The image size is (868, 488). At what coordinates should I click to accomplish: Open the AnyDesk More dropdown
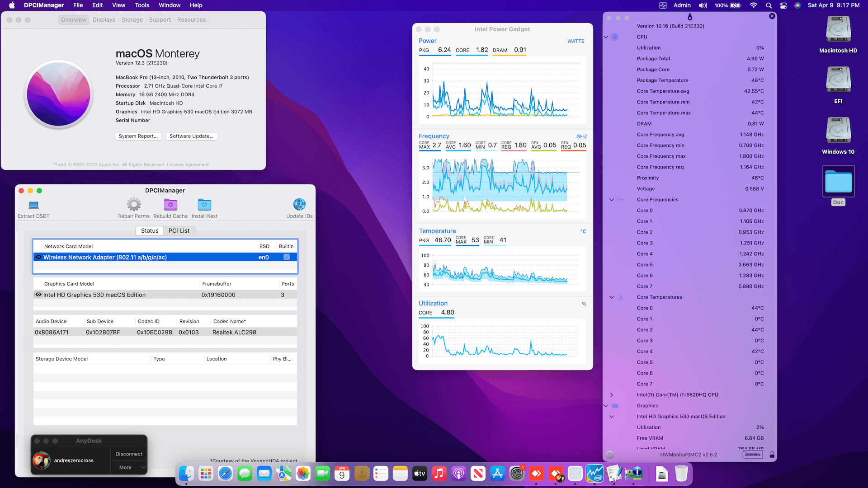point(129,468)
